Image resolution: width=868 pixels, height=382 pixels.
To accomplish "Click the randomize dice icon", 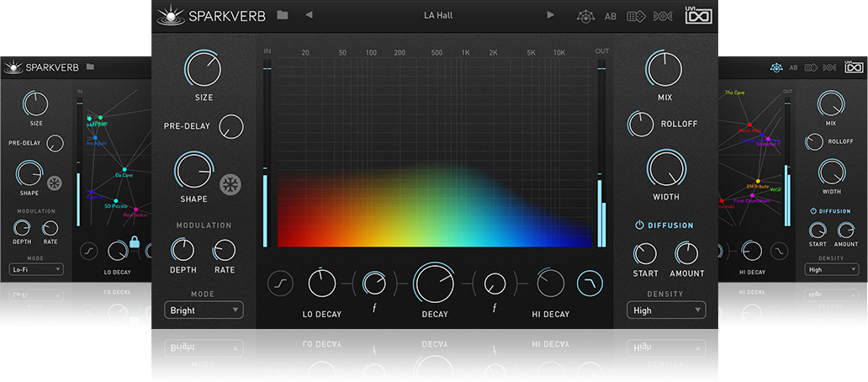I will coord(638,16).
